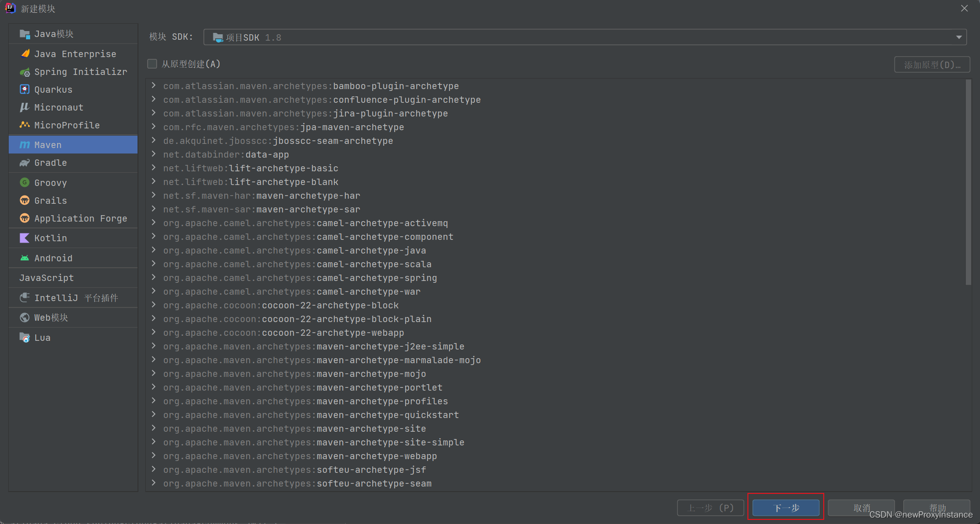Viewport: 980px width, 524px height.
Task: Expand maven-archetype-webapp entry
Action: [x=154, y=455]
